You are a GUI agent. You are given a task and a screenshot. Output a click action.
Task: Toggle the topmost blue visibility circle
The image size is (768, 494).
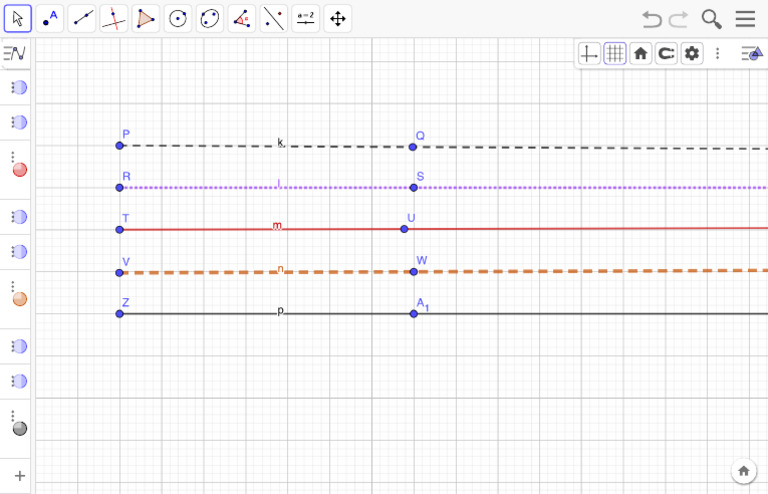click(x=20, y=88)
